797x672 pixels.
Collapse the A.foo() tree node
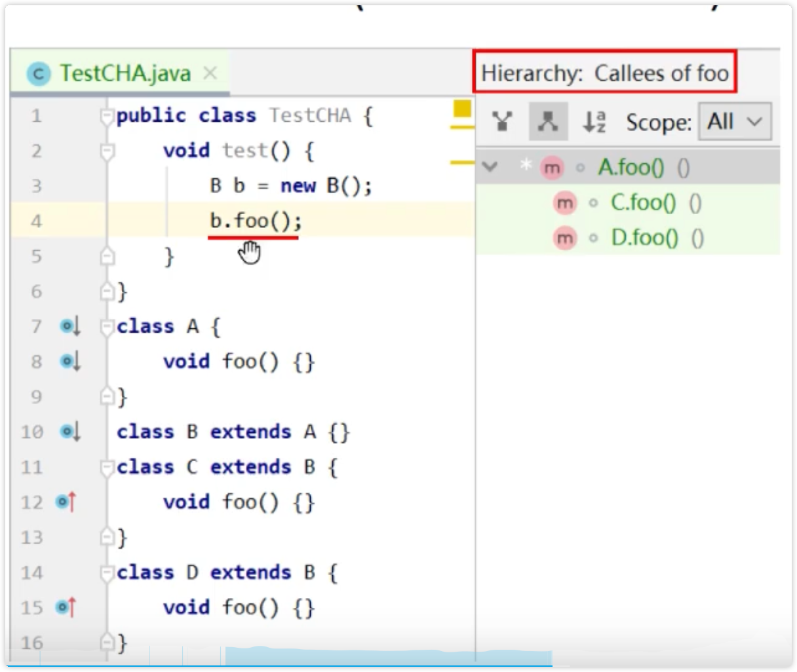[x=490, y=167]
